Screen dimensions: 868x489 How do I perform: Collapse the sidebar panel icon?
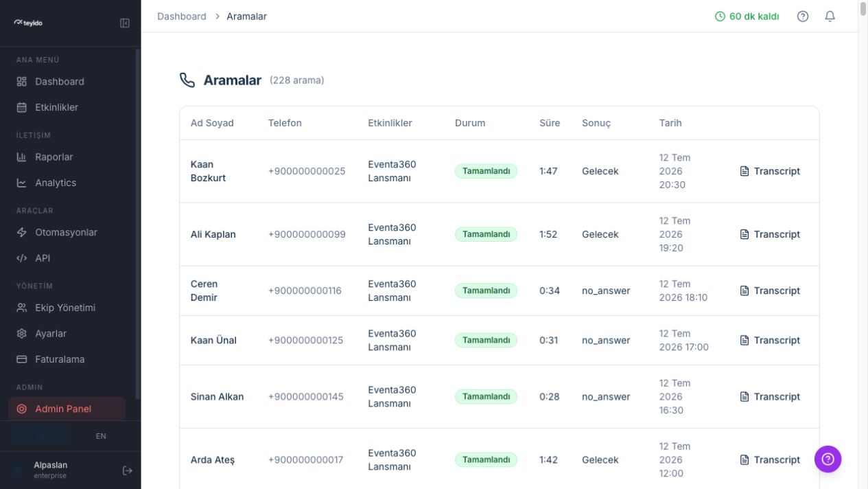pos(125,23)
